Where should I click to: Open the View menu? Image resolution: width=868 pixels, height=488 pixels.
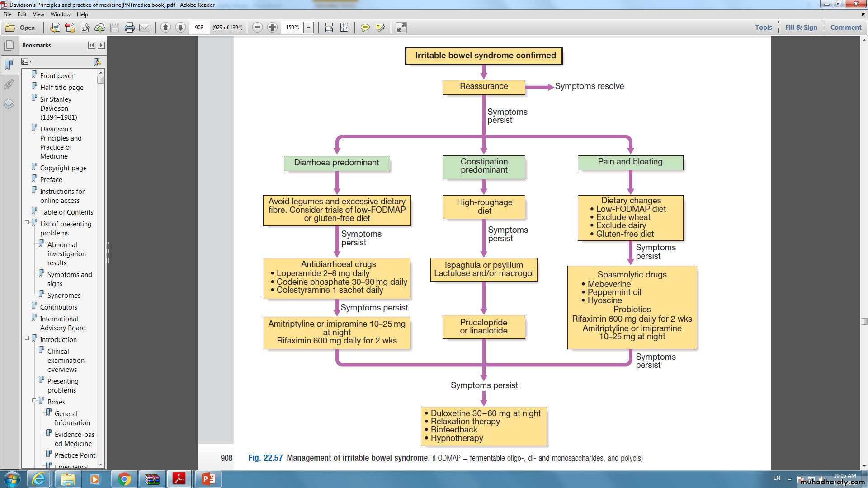coord(38,14)
